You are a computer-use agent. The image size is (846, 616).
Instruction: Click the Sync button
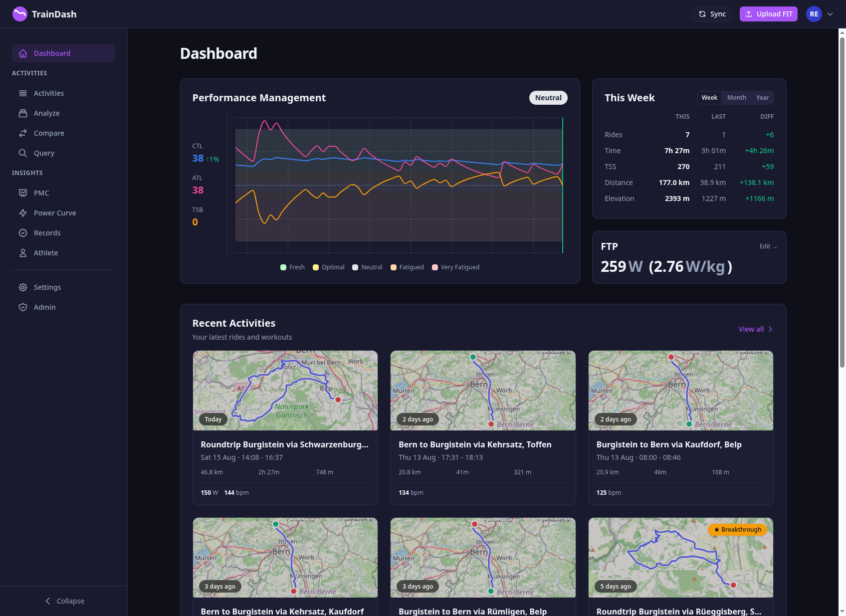tap(712, 14)
